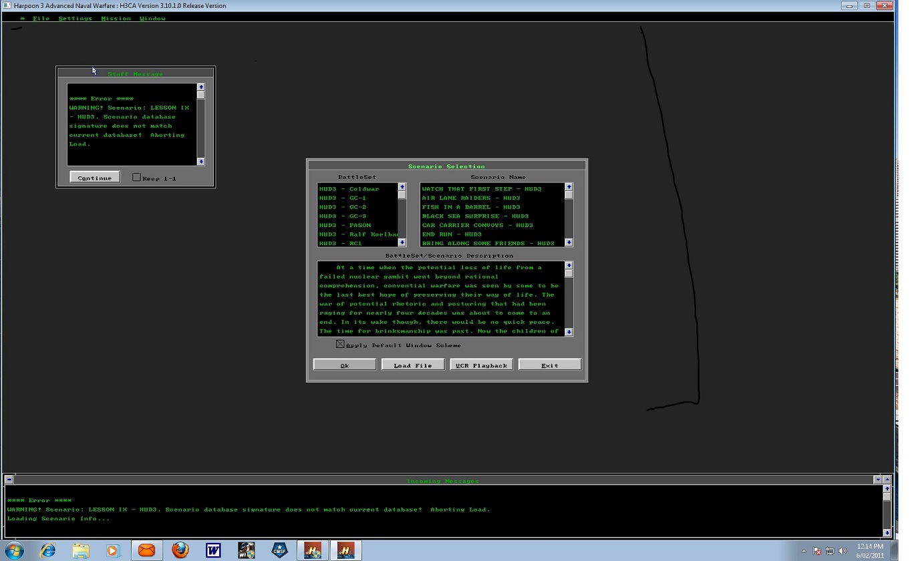Open Microsoft Word from the taskbar
The width and height of the screenshot is (924, 561).
click(x=213, y=550)
